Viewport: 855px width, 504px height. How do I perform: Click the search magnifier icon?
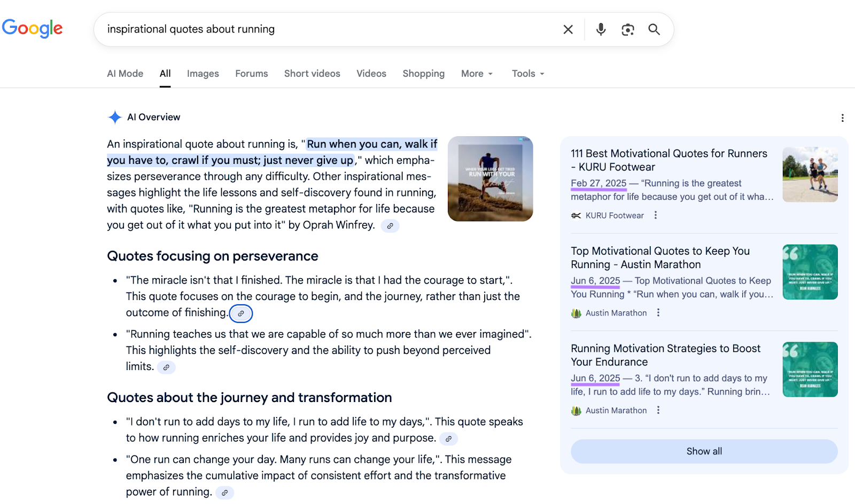pyautogui.click(x=654, y=29)
